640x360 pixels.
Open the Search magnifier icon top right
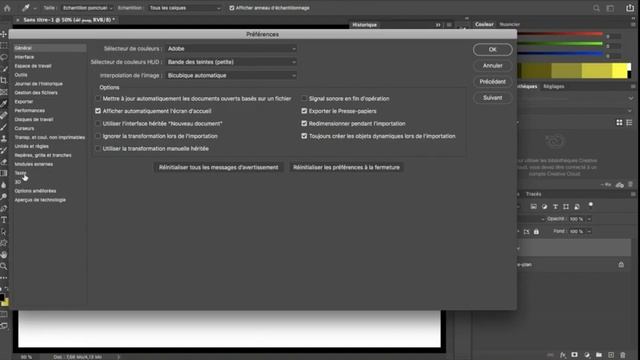(596, 8)
